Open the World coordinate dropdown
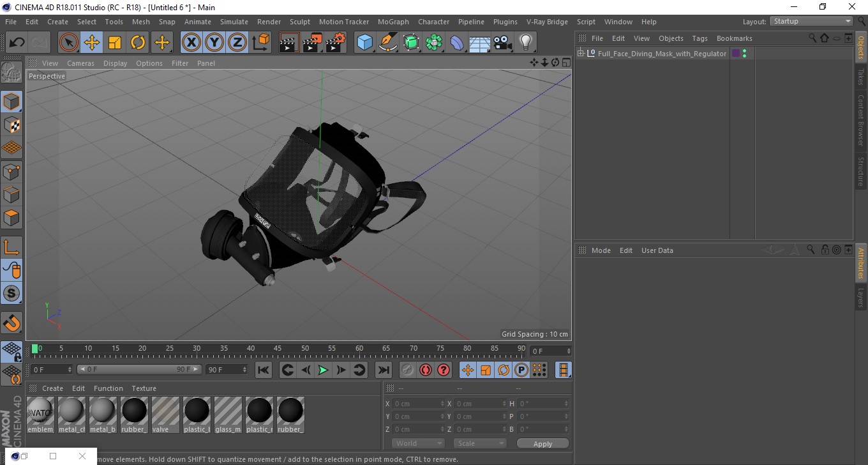 pos(418,443)
